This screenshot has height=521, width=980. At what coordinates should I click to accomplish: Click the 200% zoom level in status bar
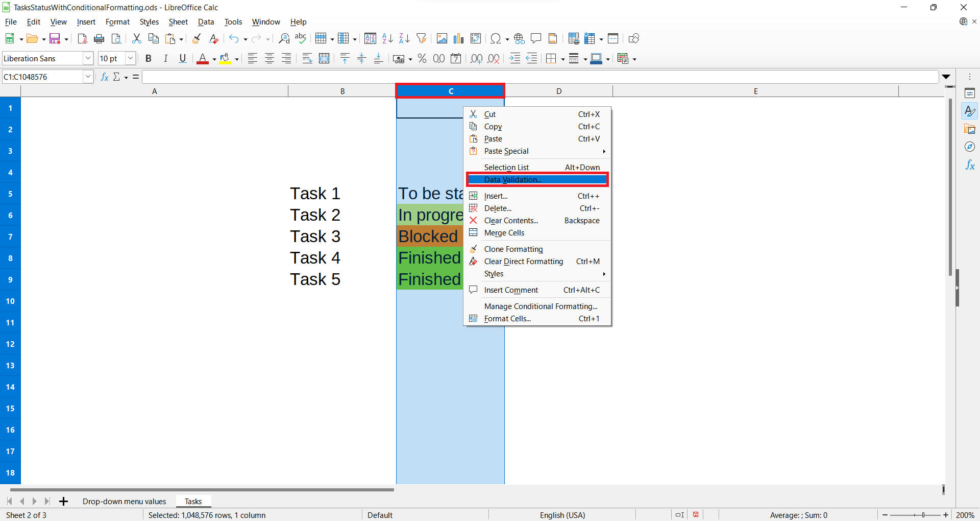coord(965,515)
